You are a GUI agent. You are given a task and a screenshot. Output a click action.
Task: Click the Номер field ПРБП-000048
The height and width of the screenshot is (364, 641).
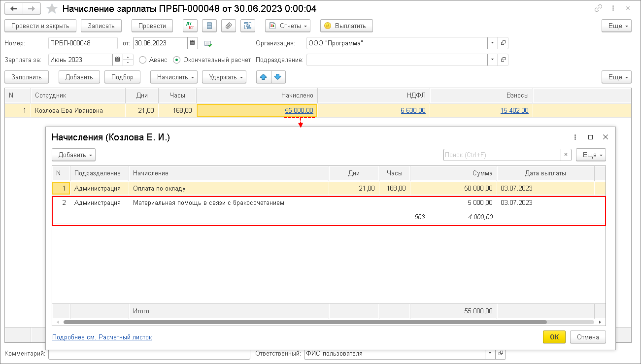[83, 43]
